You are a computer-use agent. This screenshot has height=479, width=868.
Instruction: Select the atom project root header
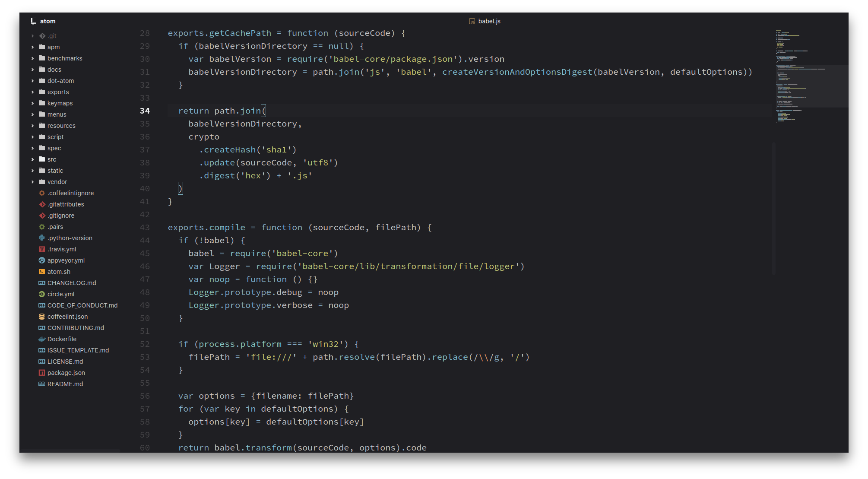coord(48,21)
